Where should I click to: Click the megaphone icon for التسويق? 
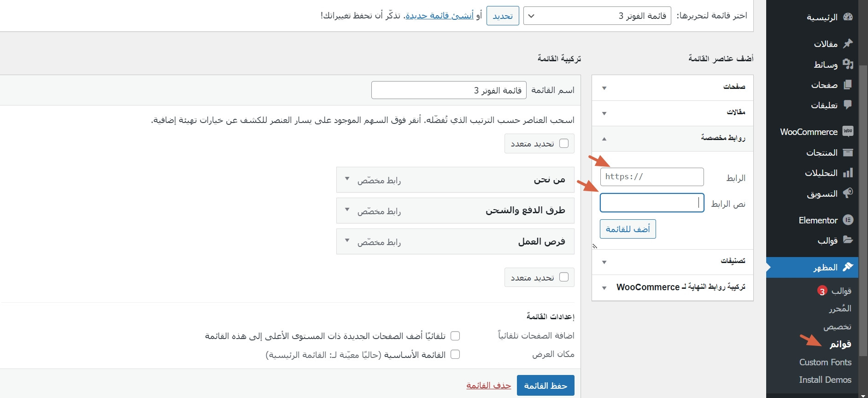pos(848,193)
